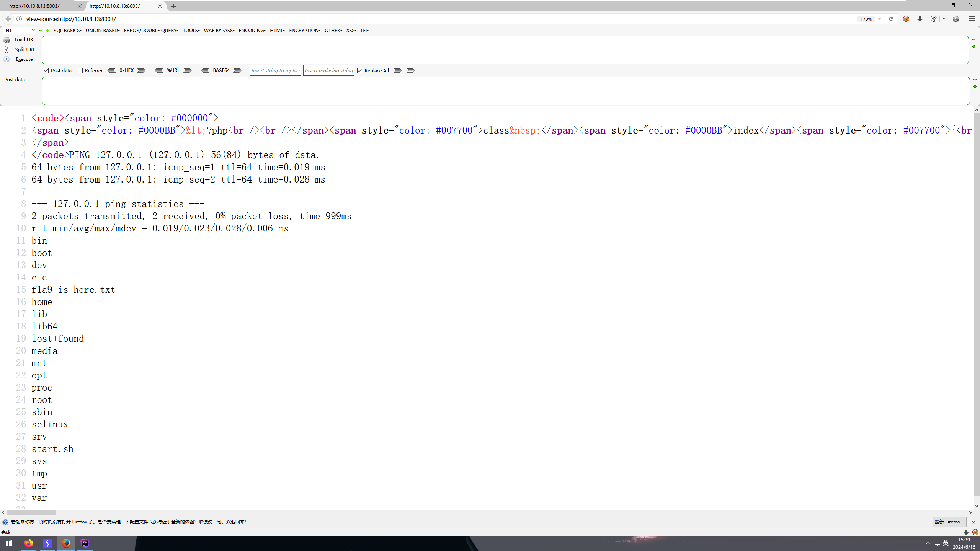Click the green plus icon beside INT dropdown

click(47, 31)
